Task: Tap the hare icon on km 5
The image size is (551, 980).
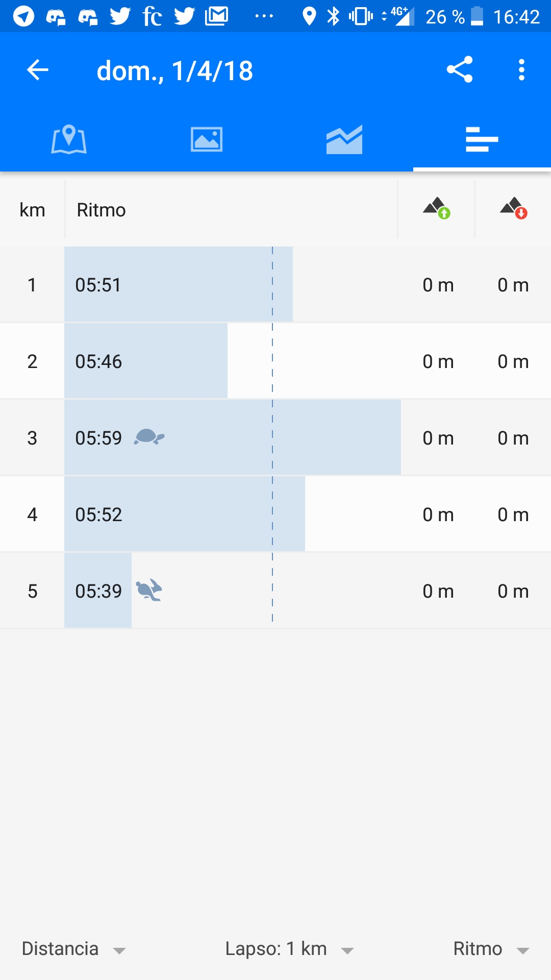Action: [x=149, y=591]
